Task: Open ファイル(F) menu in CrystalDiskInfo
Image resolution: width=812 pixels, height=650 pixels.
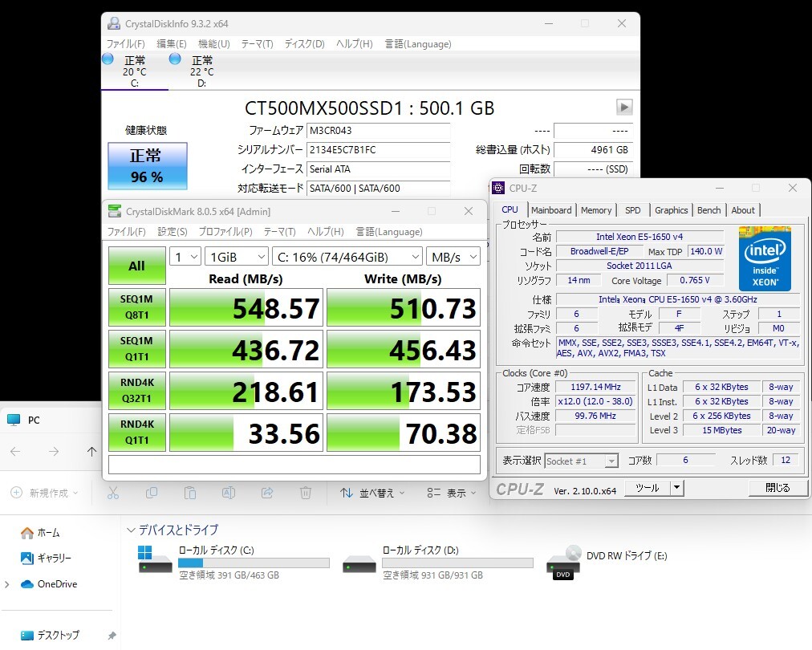Action: click(126, 44)
